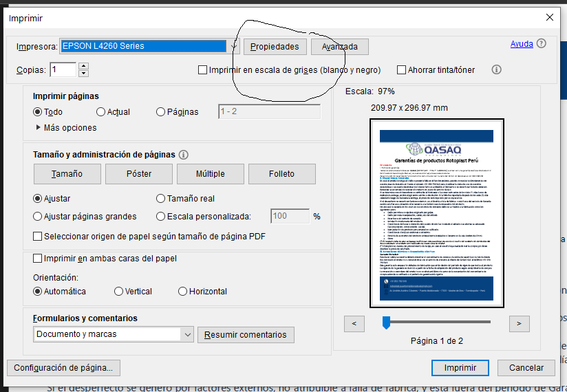Cancel the print dialog
Screen dimensions: 567x392
pos(526,368)
